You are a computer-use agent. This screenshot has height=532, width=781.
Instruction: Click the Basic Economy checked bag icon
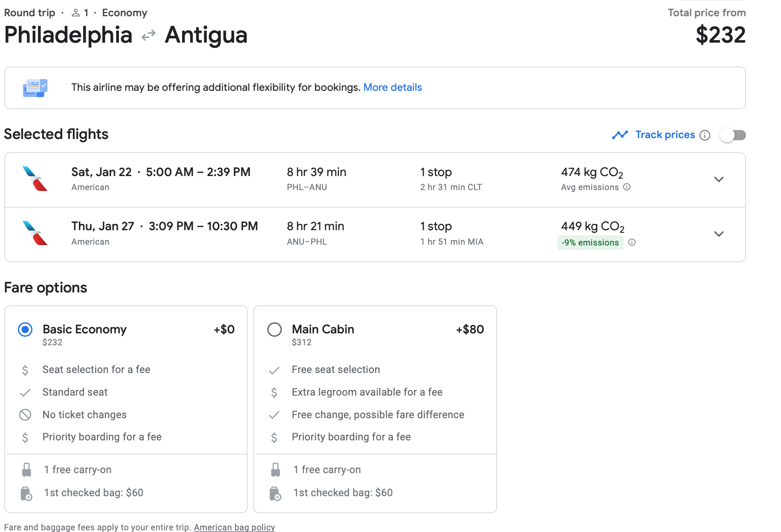pos(26,493)
